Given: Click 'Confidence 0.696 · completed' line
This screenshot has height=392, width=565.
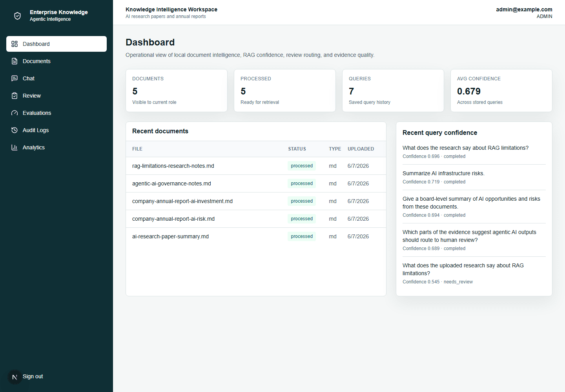Looking at the screenshot, I should [434, 156].
